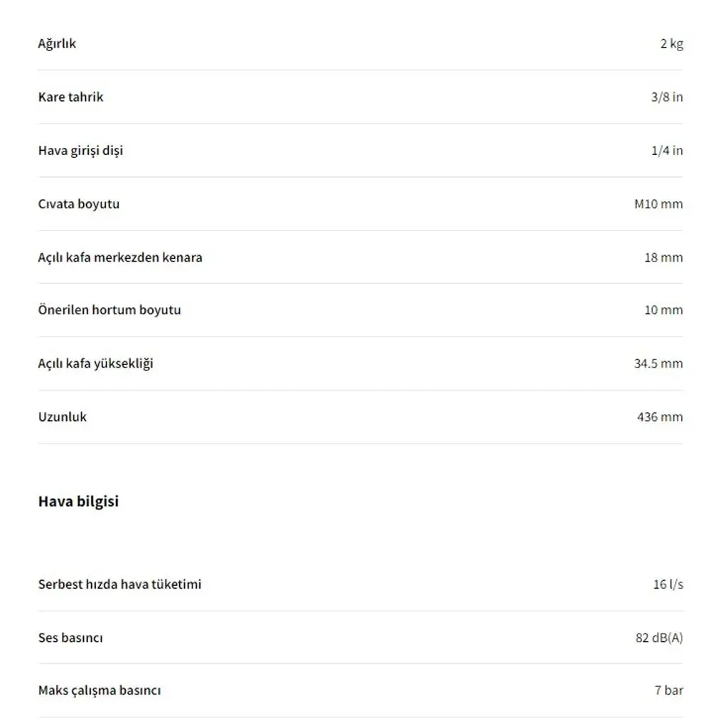
Task: Select the 3/8 in value
Action: pos(667,97)
